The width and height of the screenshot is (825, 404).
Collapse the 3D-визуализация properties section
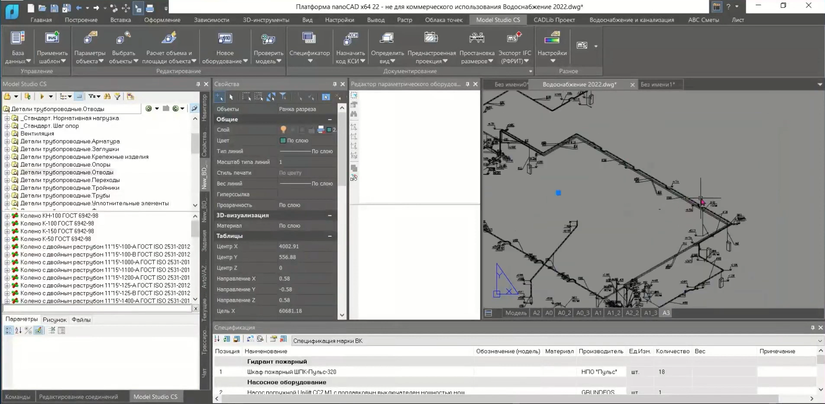coord(330,215)
